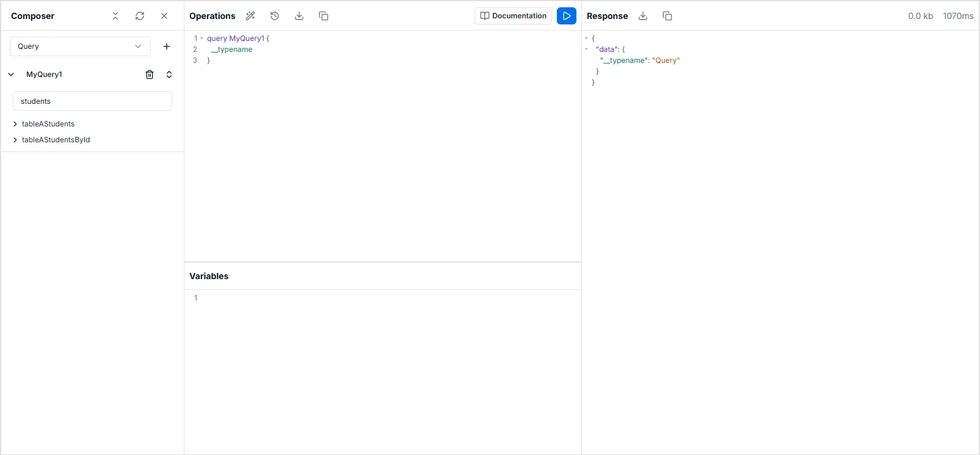The height and width of the screenshot is (455, 980).
Task: Run the query with play button
Action: click(x=567, y=16)
